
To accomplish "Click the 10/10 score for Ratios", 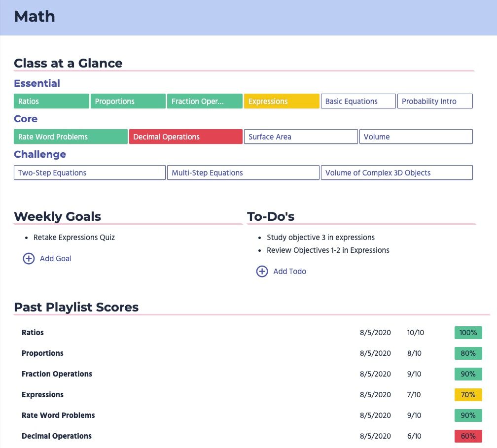I will tap(416, 332).
